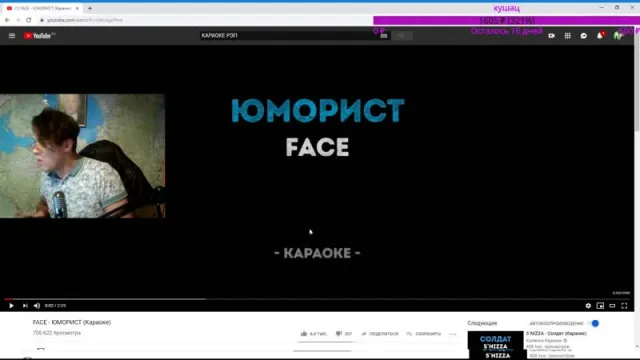Screen dimensions: 640x360
Task: Play the FACE Юморист karaoke video
Action: pos(11,306)
